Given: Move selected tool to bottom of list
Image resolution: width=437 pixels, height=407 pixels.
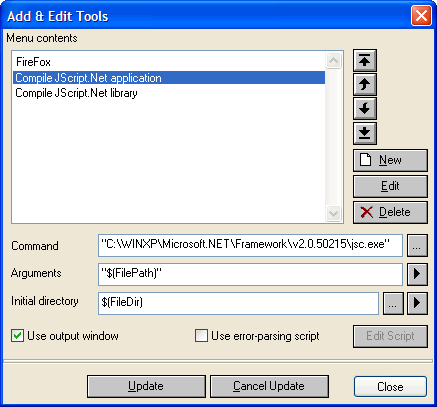Looking at the screenshot, I should (365, 133).
